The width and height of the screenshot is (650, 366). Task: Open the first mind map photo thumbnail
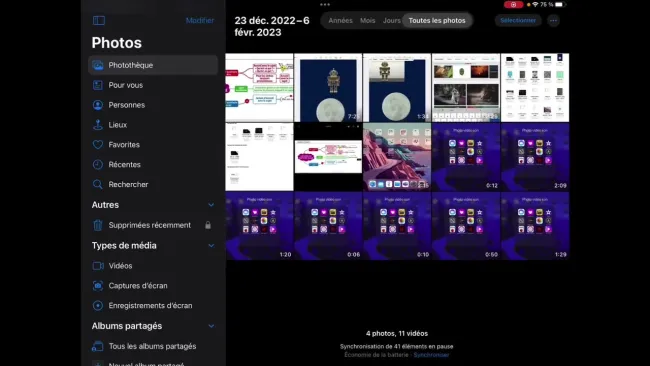click(x=259, y=87)
